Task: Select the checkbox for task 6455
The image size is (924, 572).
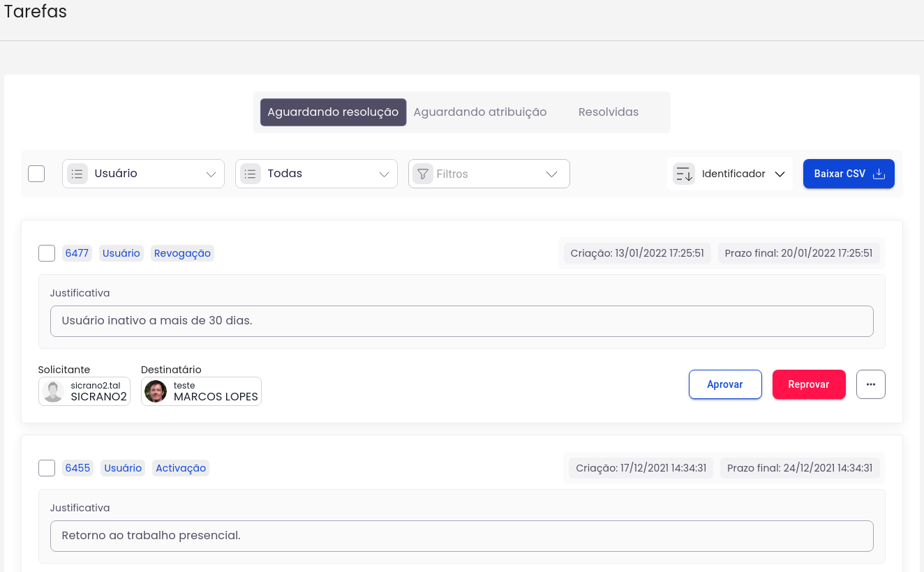Action: tap(47, 468)
